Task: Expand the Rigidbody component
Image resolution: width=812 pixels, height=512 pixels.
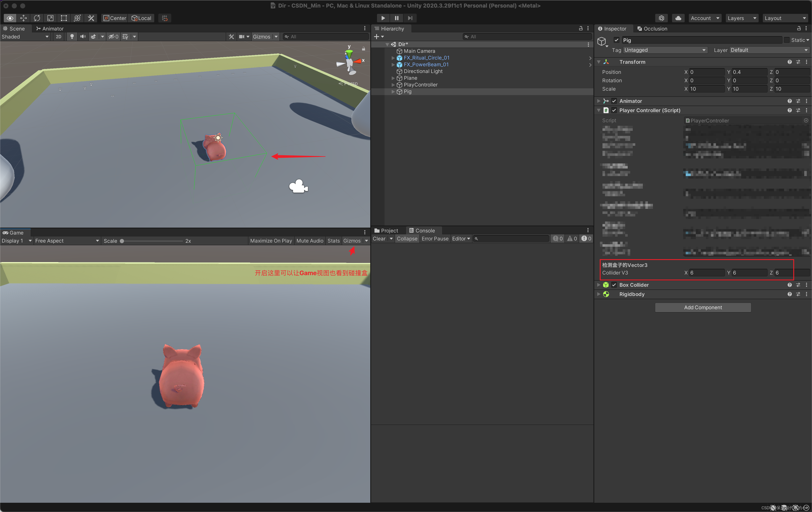Action: click(599, 294)
